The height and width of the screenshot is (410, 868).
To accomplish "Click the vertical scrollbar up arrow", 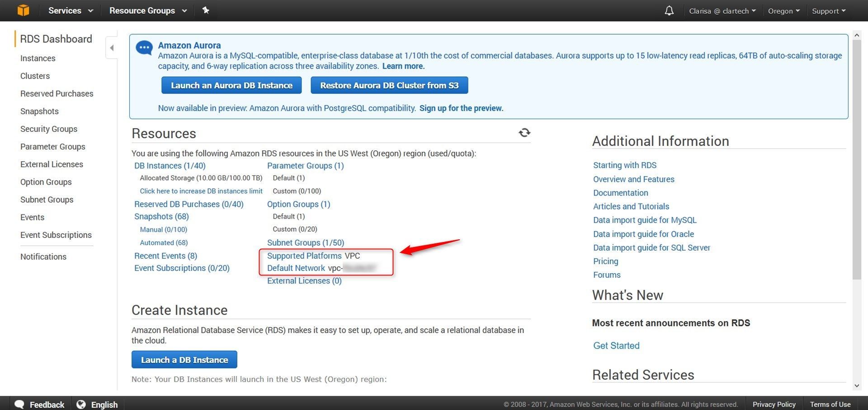I will pos(857,35).
